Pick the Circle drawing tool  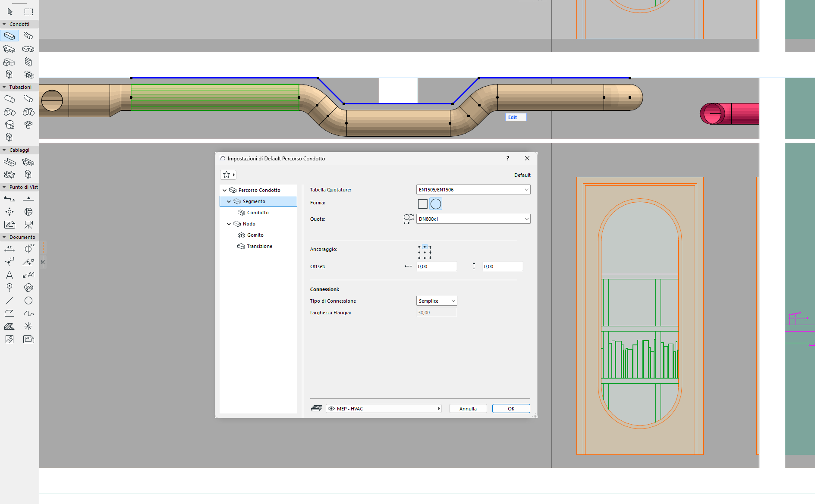(28, 301)
